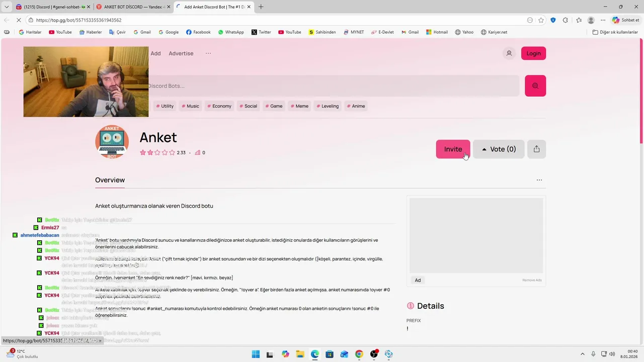
Task: Focus the Discord Bots search field
Action: tap(333, 86)
